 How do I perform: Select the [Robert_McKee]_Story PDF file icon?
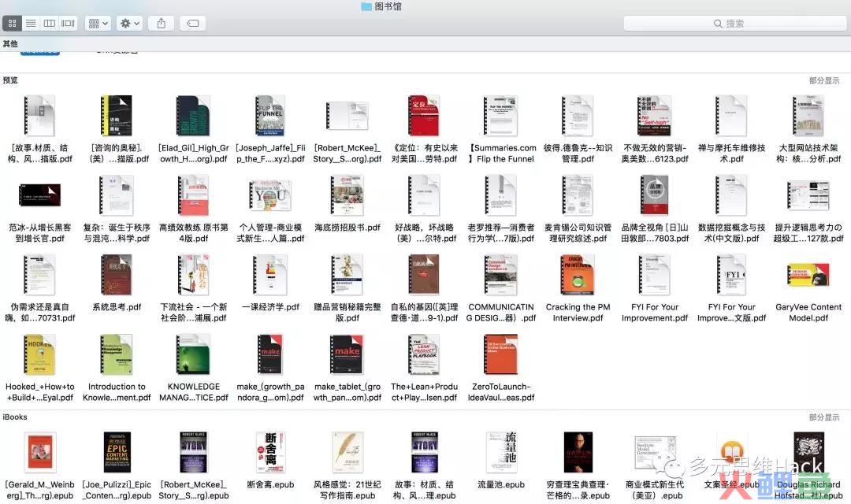tap(347, 117)
